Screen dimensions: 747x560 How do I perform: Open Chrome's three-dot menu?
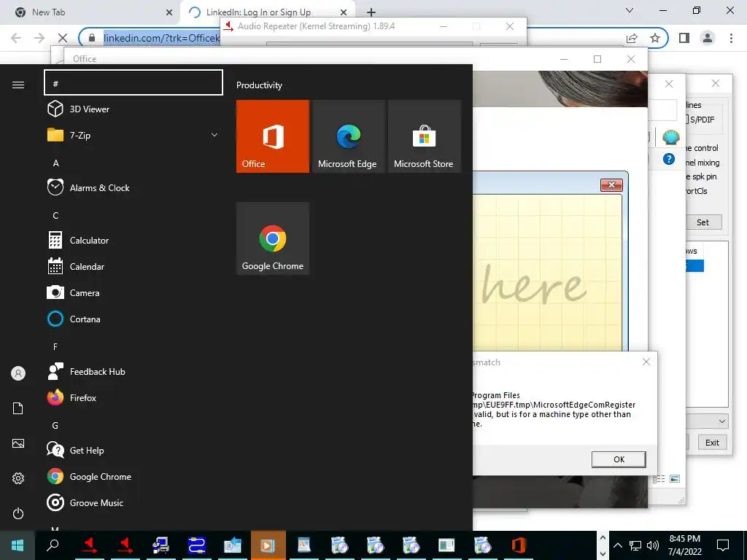tap(731, 38)
